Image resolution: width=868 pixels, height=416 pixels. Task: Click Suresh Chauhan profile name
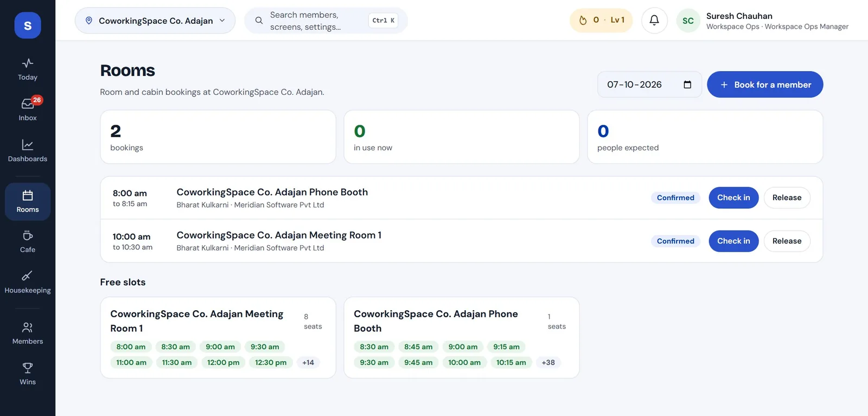[x=739, y=16]
